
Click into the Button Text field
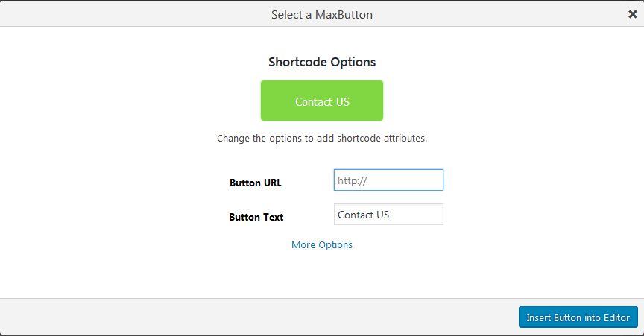388,215
